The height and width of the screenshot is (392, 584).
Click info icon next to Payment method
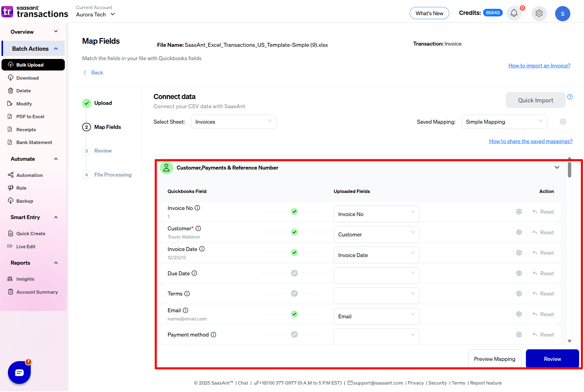click(x=214, y=335)
